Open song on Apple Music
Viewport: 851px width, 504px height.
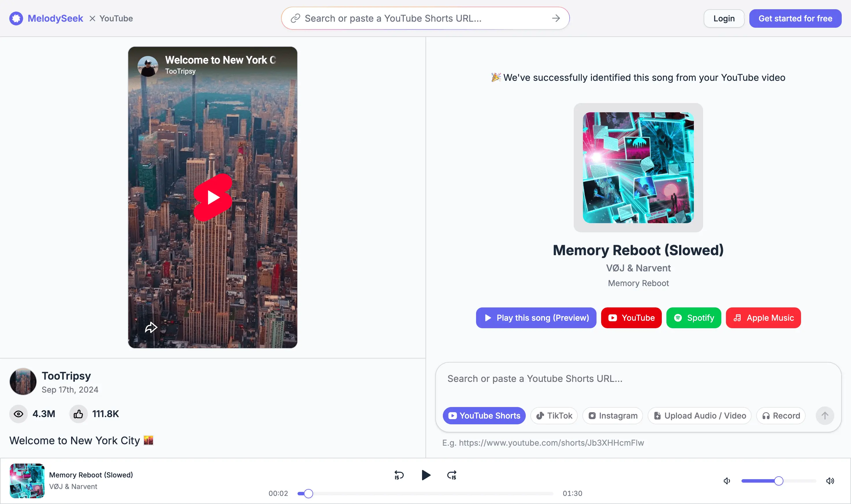coord(763,318)
